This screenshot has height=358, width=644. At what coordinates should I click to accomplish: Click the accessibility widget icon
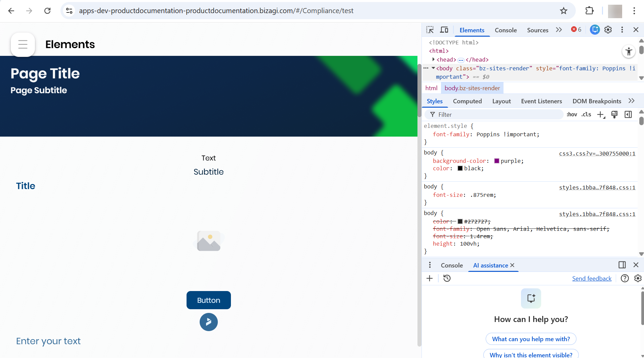tap(629, 51)
